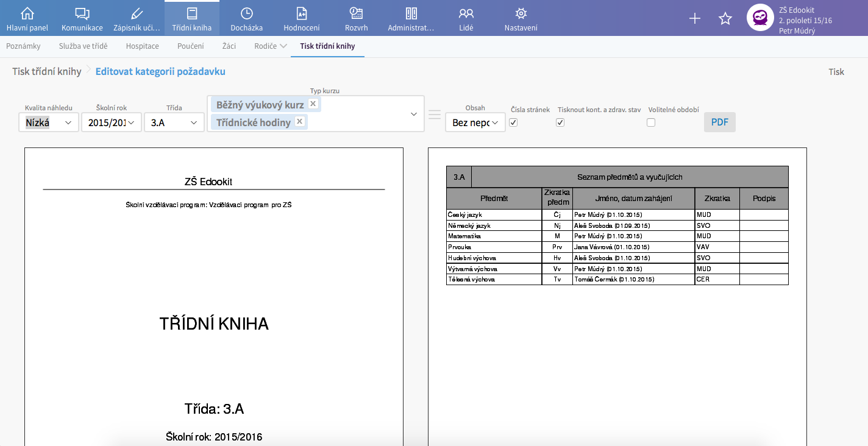Click Podpis column header
868x446 pixels.
click(764, 199)
